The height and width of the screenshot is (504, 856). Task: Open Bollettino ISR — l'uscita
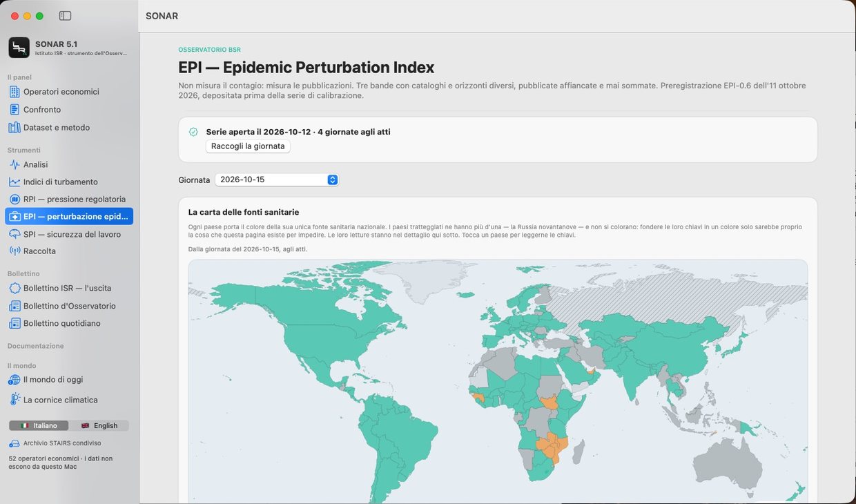[69, 288]
